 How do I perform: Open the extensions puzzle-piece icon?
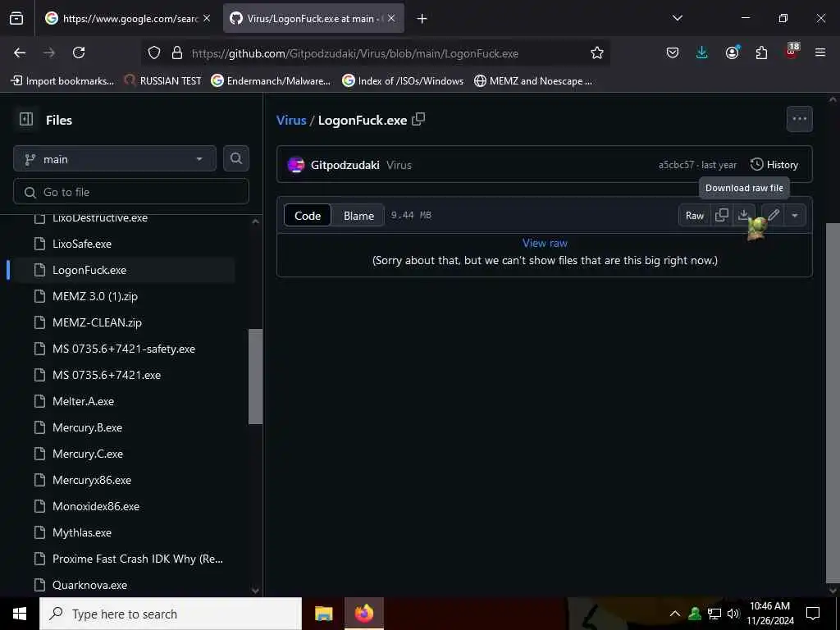click(x=761, y=52)
